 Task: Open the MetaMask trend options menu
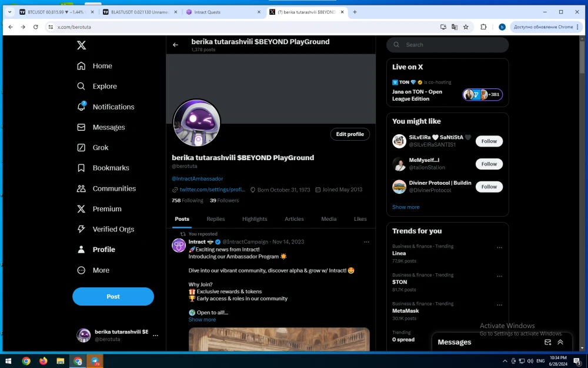tap(499, 305)
